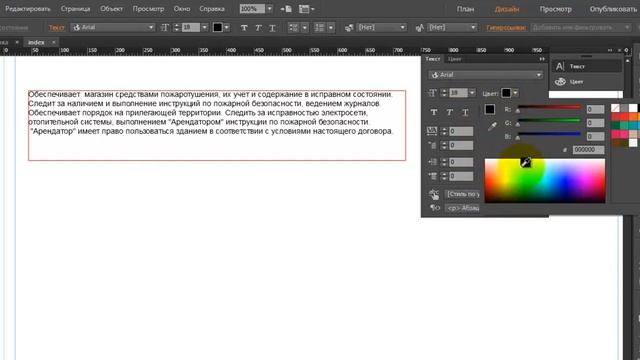Click the paragraph tag icon in Text panel
This screenshot has height=360, width=640.
pos(434,208)
